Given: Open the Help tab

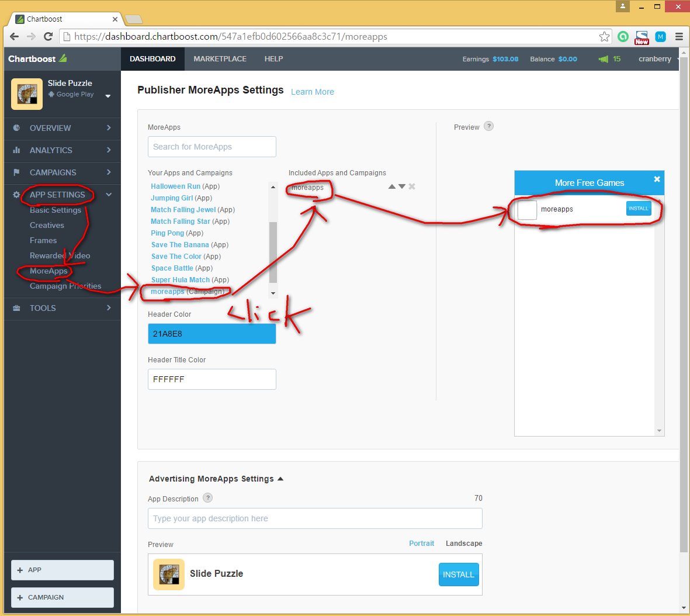Looking at the screenshot, I should (273, 59).
